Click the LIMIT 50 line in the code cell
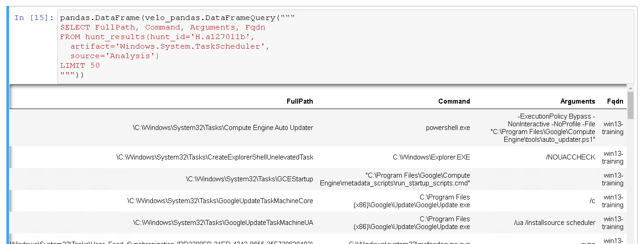This screenshot has height=244, width=644. pyautogui.click(x=80, y=65)
